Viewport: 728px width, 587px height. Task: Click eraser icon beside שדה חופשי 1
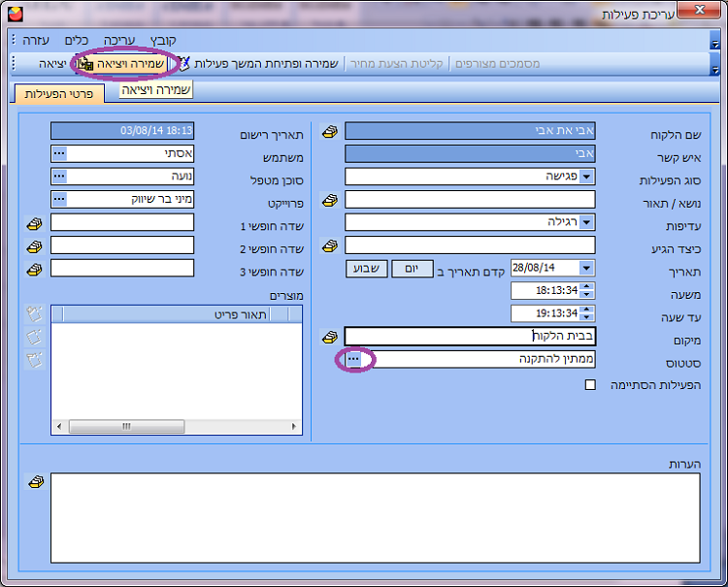point(34,224)
